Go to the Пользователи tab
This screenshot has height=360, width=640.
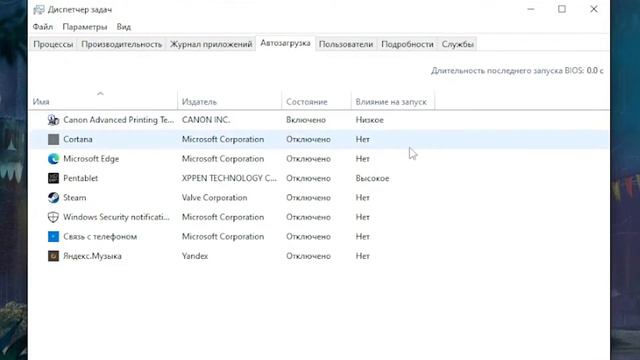(346, 44)
